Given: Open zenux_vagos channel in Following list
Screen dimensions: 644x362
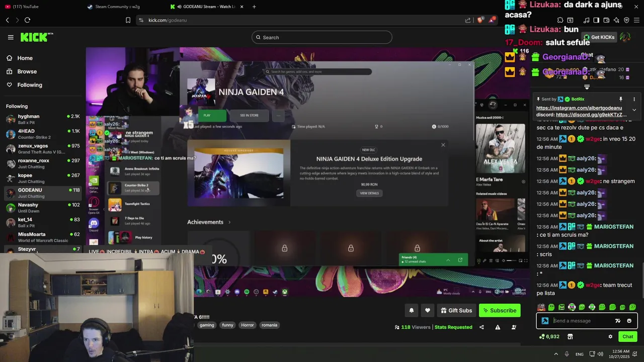Looking at the screenshot, I should coord(43,148).
